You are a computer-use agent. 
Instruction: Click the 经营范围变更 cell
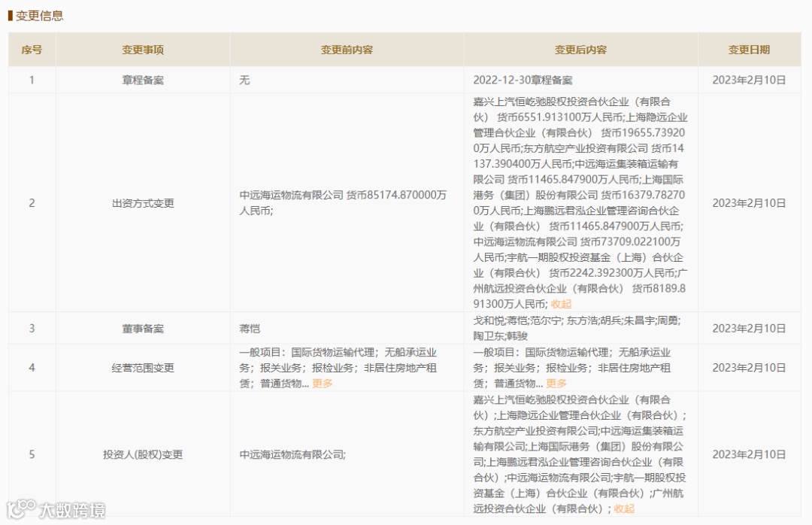click(144, 368)
